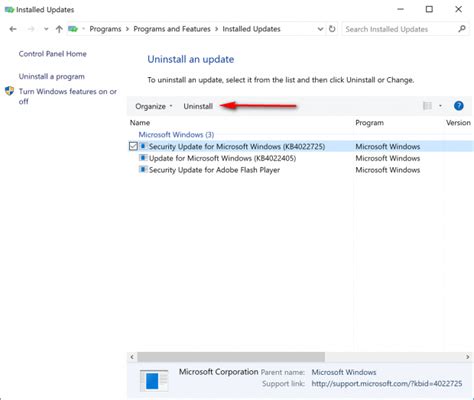
Task: Uncheck the KB4022725 checkbox
Action: click(133, 146)
